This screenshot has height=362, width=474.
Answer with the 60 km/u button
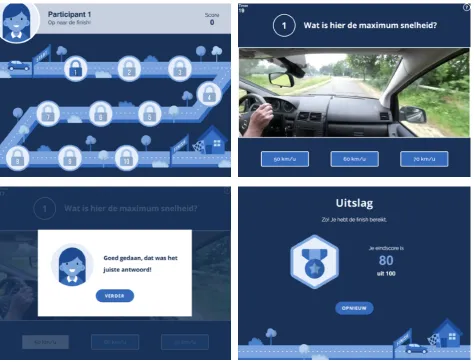click(354, 159)
